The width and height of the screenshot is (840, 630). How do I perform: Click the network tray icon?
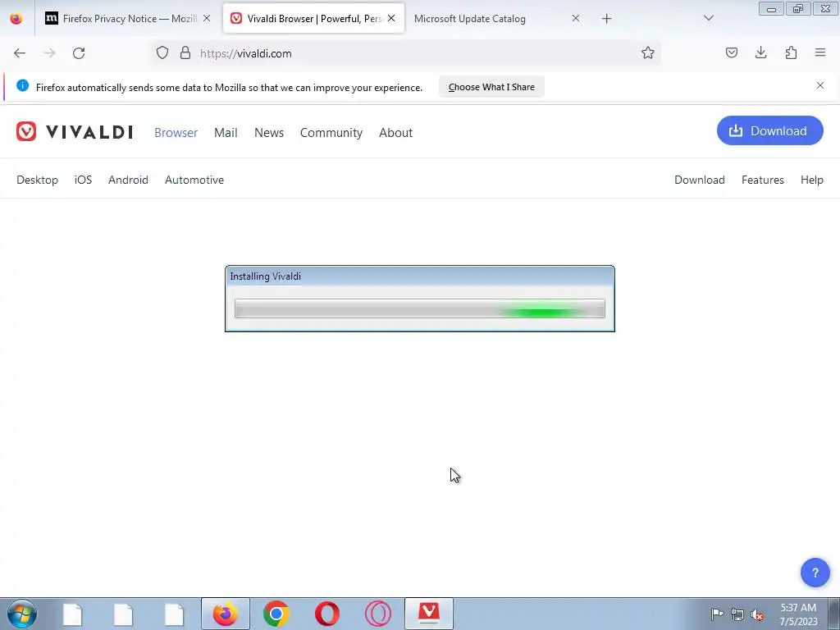pos(737,614)
